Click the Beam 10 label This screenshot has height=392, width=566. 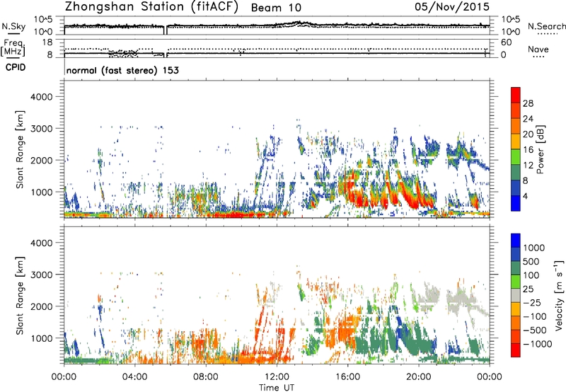276,8
